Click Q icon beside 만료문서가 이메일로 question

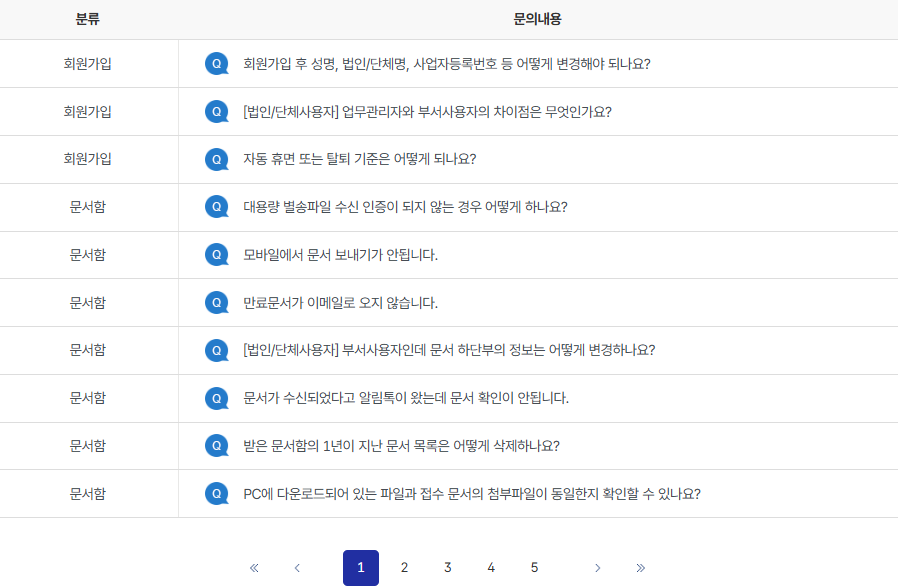(x=217, y=303)
